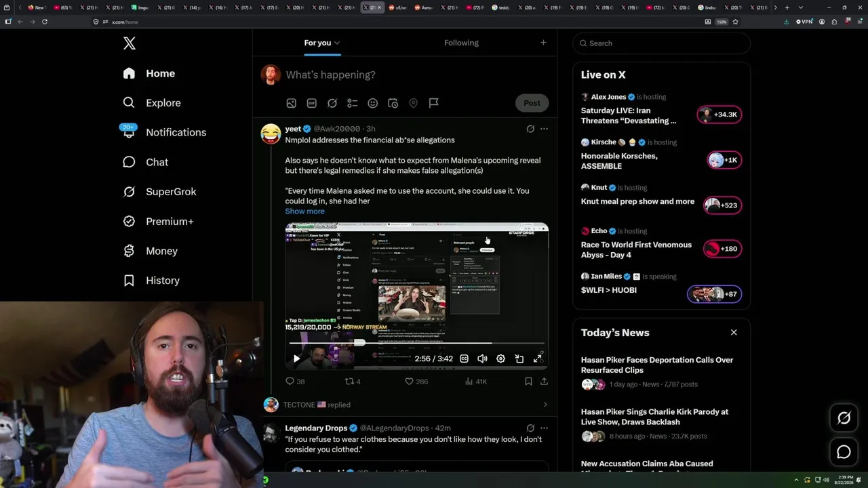This screenshot has height=488, width=868.
Task: Seek the video progress bar
Action: tap(416, 343)
